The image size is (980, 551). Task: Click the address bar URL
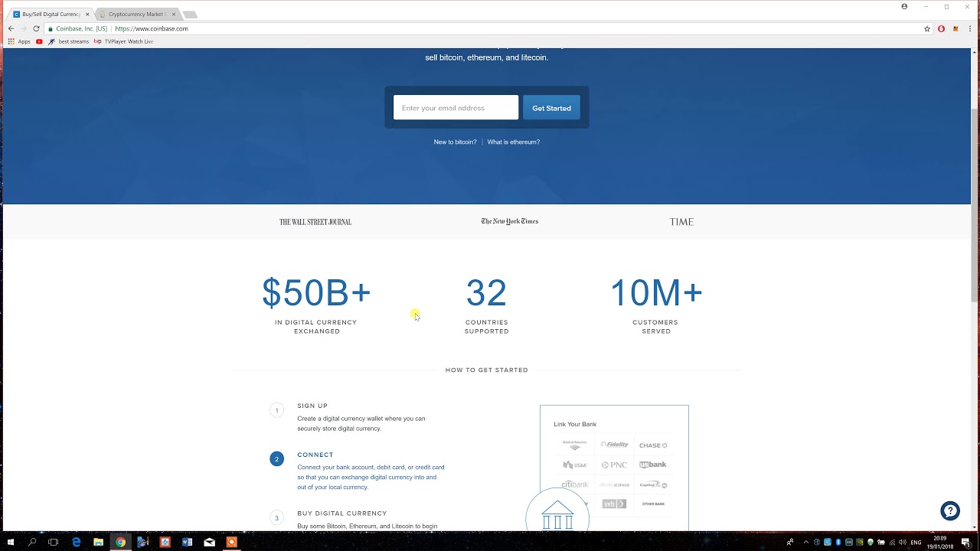tap(152, 28)
